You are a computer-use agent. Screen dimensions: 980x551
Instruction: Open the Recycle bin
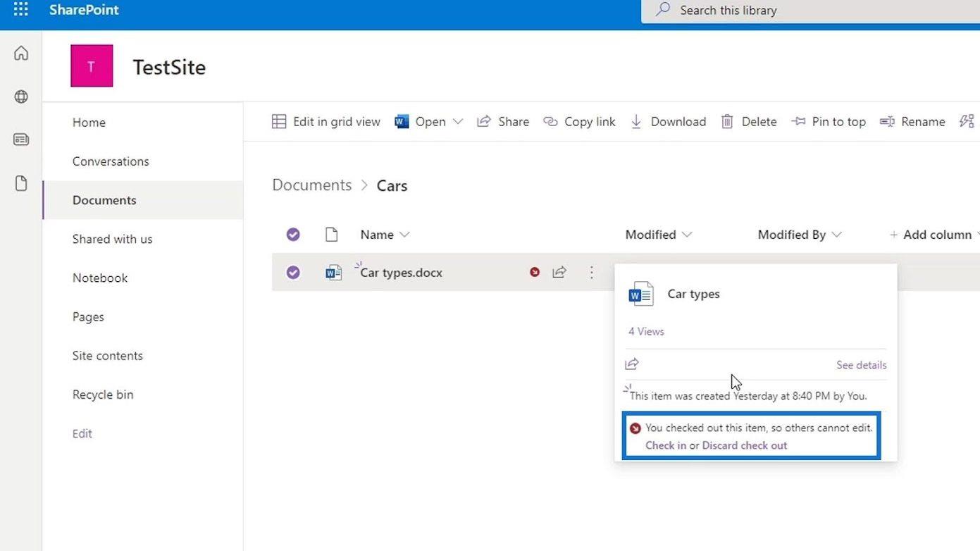coord(103,395)
